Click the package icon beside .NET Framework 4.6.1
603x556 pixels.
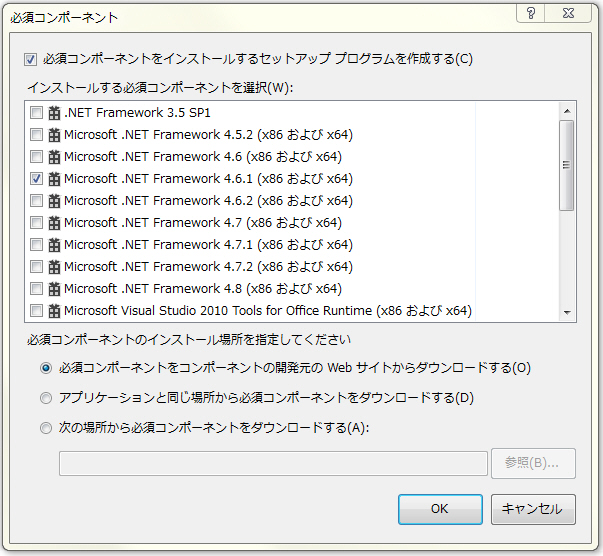[x=54, y=179]
